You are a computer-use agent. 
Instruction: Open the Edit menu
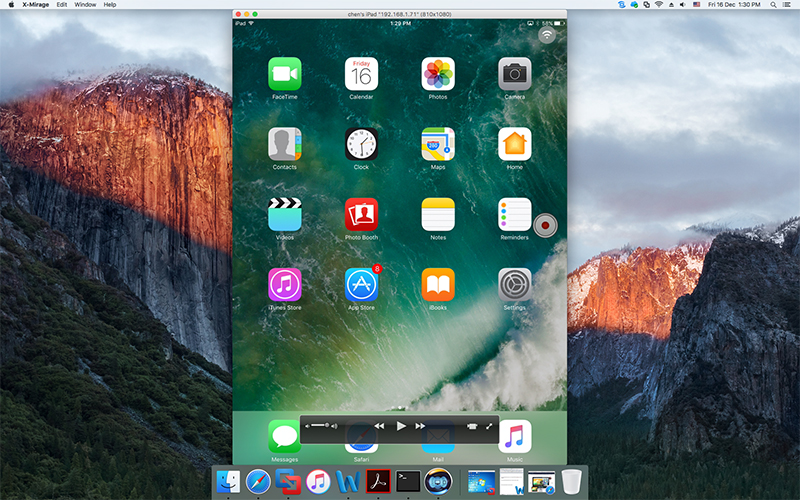pyautogui.click(x=62, y=5)
